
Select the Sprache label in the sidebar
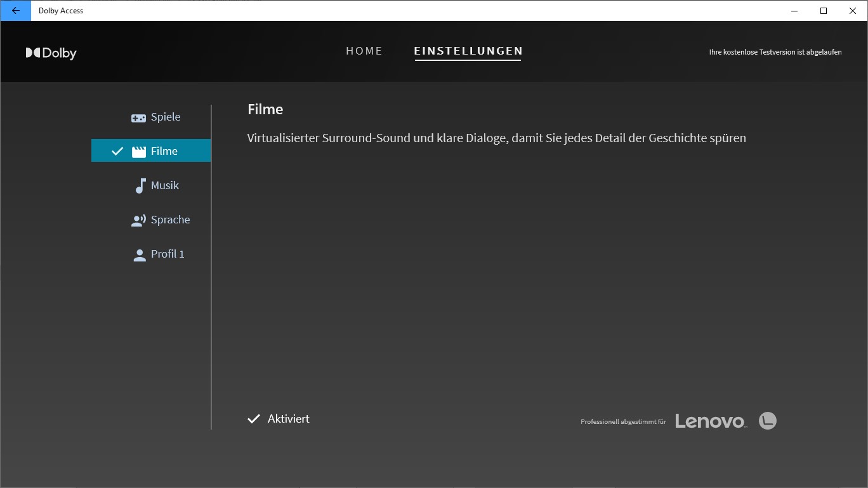point(171,220)
